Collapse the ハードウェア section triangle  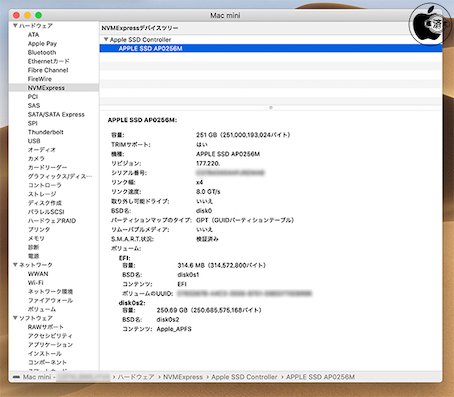(x=15, y=26)
